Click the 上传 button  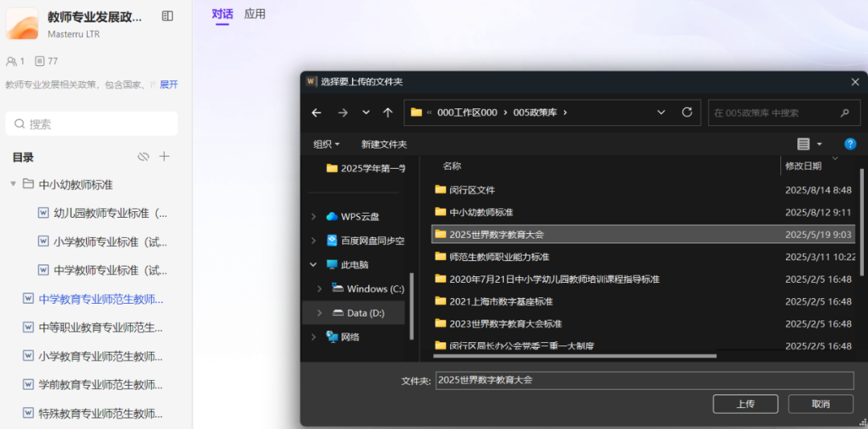745,403
